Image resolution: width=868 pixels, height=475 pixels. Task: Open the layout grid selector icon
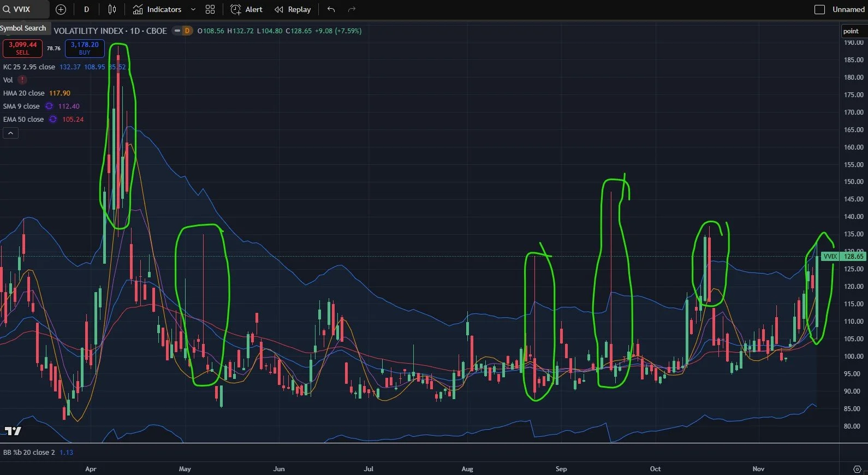210,9
